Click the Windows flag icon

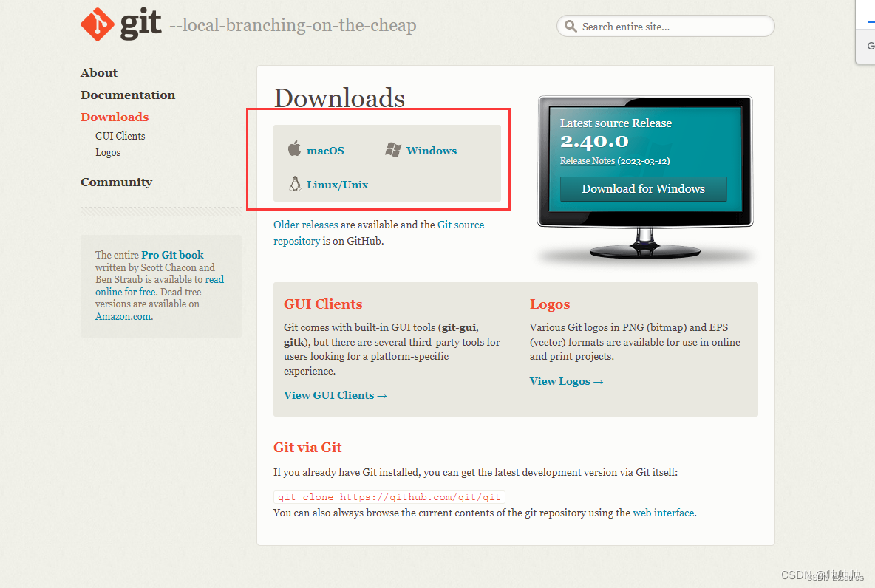click(x=393, y=149)
